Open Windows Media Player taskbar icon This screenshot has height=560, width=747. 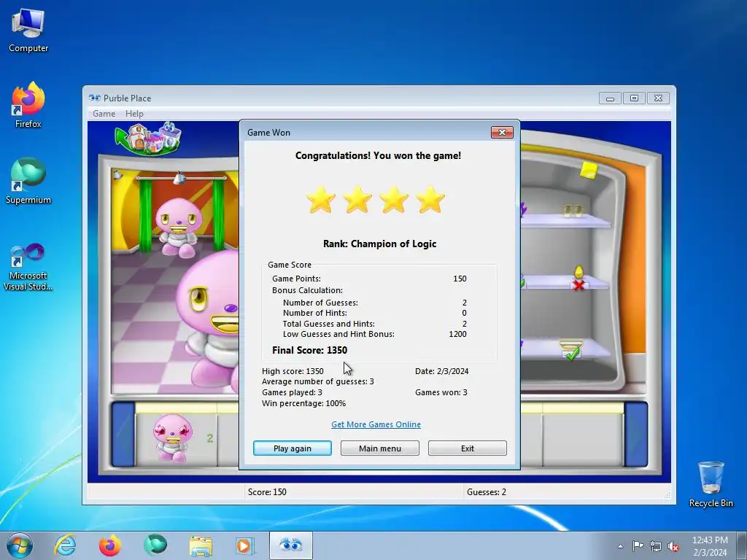tap(245, 546)
